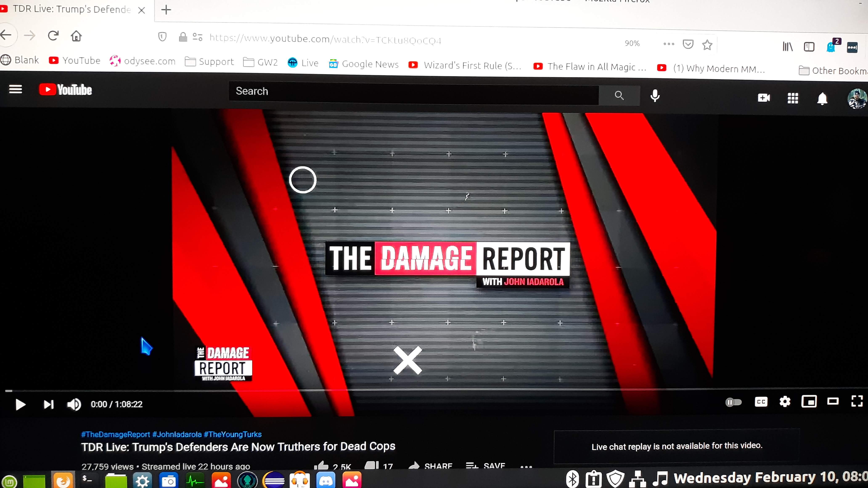This screenshot has height=488, width=868.
Task: Switch to theater mode view
Action: (833, 401)
